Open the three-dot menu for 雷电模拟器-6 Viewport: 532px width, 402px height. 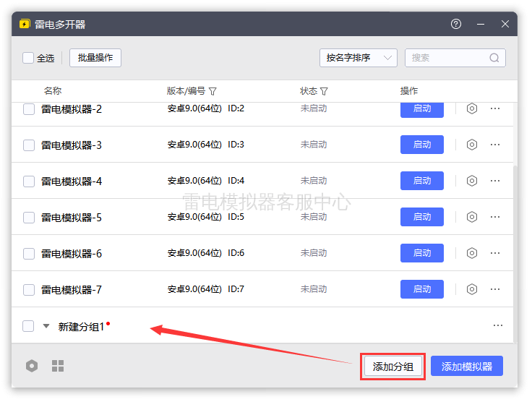495,253
